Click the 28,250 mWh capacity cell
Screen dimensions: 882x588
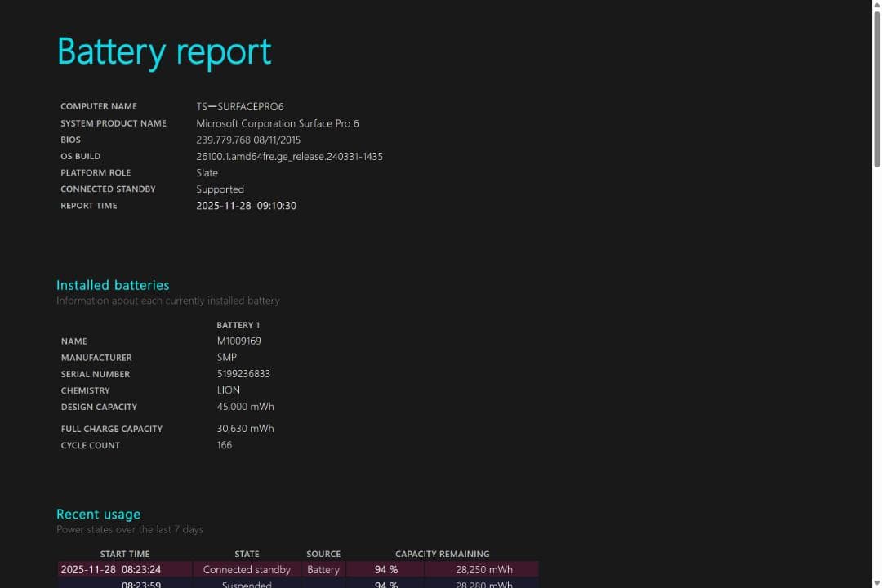click(x=484, y=570)
